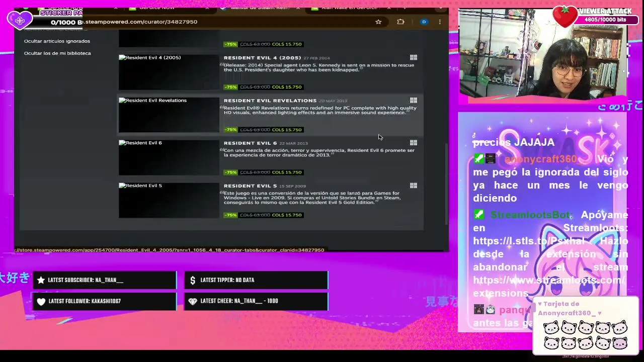Click the purple heart sticker pack icon
This screenshot has height=362, width=644.
click(20, 20)
